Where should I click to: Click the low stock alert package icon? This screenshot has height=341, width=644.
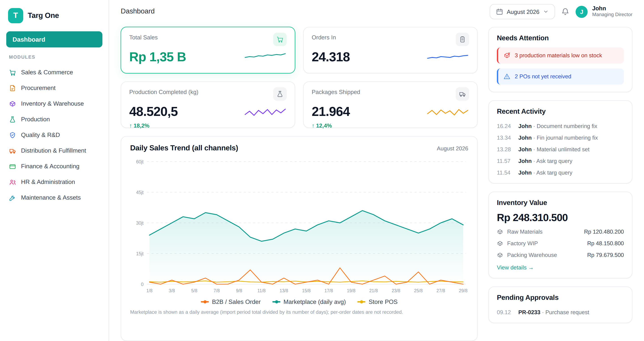pyautogui.click(x=507, y=55)
